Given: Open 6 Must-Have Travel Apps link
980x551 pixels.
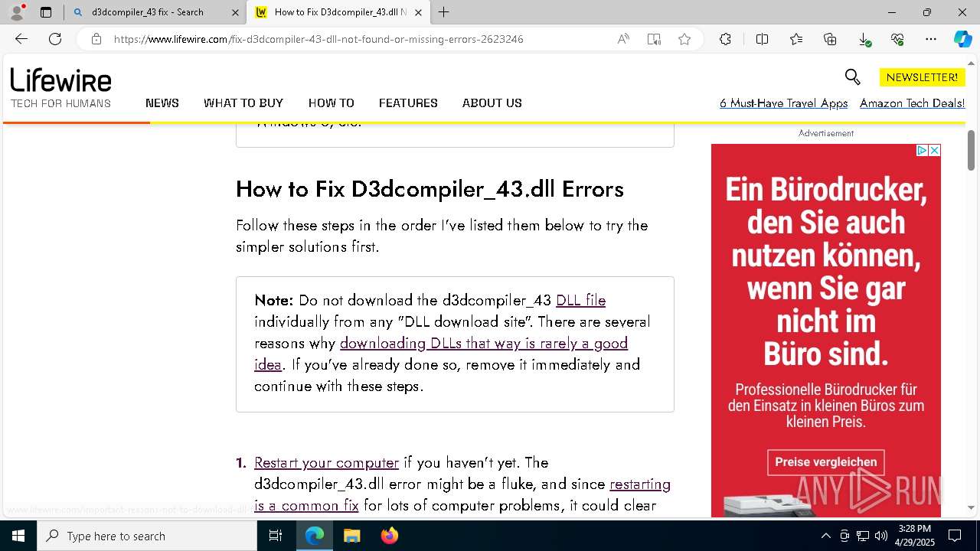Looking at the screenshot, I should 783,103.
